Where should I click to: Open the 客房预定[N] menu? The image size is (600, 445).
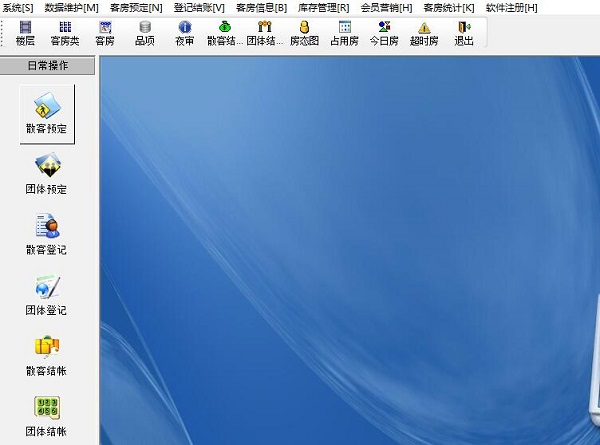tap(136, 8)
